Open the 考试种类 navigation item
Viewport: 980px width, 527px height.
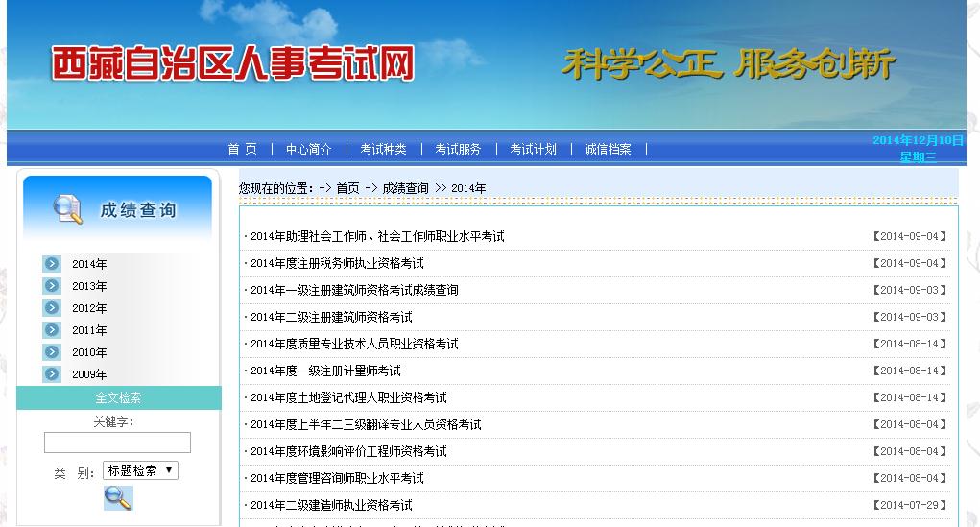[x=383, y=149]
